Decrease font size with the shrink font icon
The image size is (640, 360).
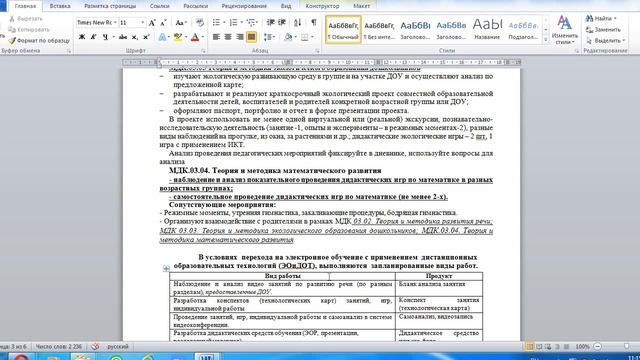pos(163,23)
